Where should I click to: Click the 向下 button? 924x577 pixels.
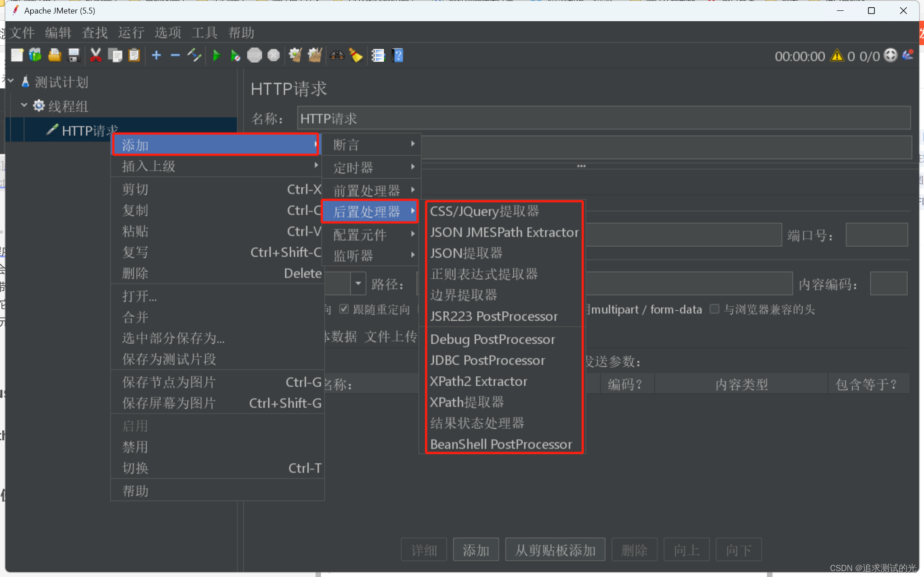pyautogui.click(x=739, y=550)
